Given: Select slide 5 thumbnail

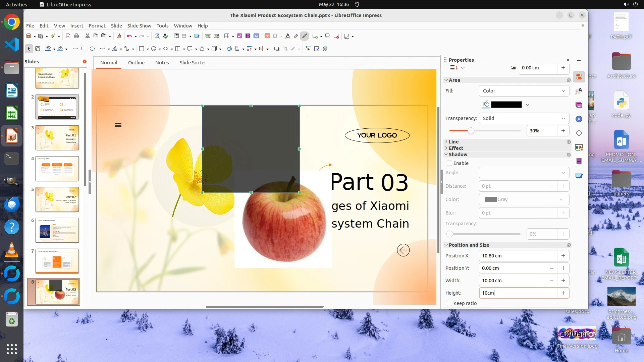Looking at the screenshot, I should tap(57, 199).
